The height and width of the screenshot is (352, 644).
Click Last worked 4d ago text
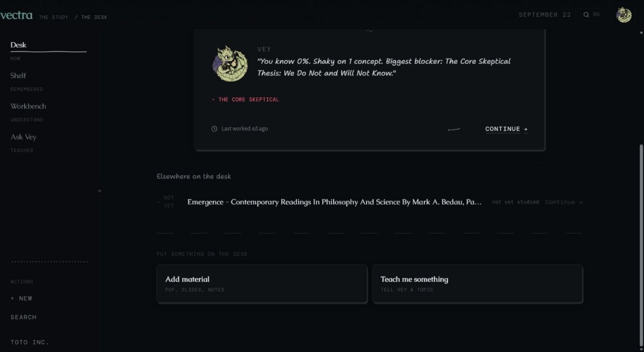coord(245,129)
